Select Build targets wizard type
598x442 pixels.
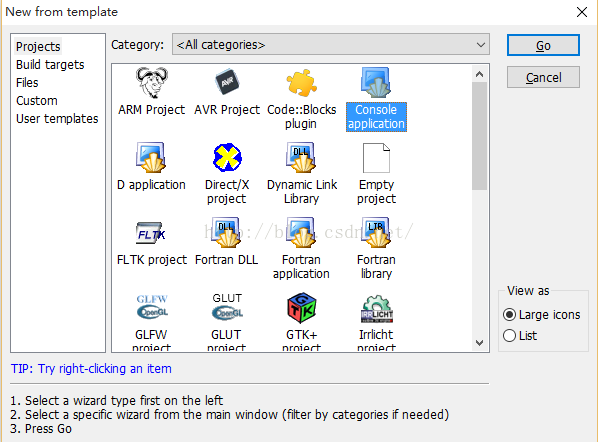(x=50, y=65)
